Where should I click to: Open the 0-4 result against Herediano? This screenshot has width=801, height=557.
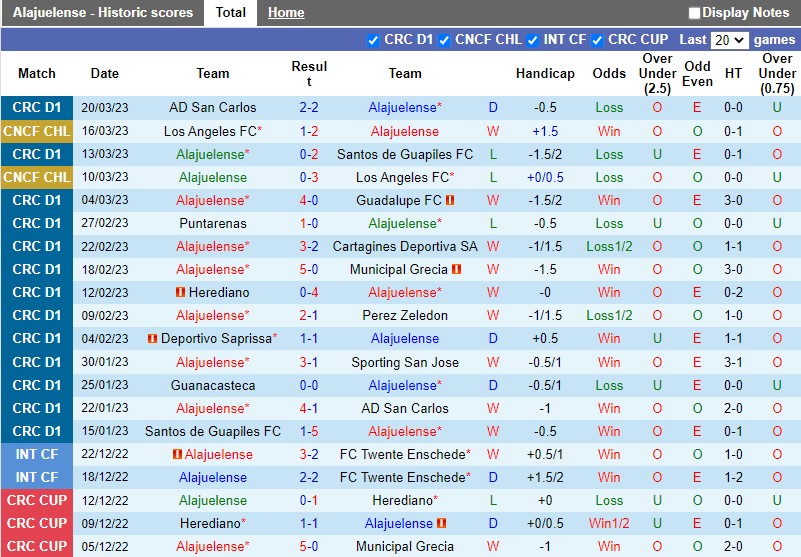click(309, 292)
